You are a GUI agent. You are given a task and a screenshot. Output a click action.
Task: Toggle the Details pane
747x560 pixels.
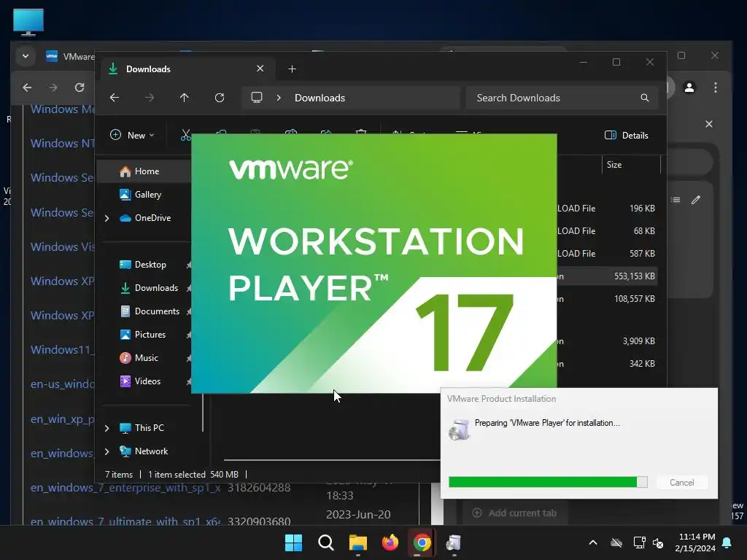pos(626,135)
